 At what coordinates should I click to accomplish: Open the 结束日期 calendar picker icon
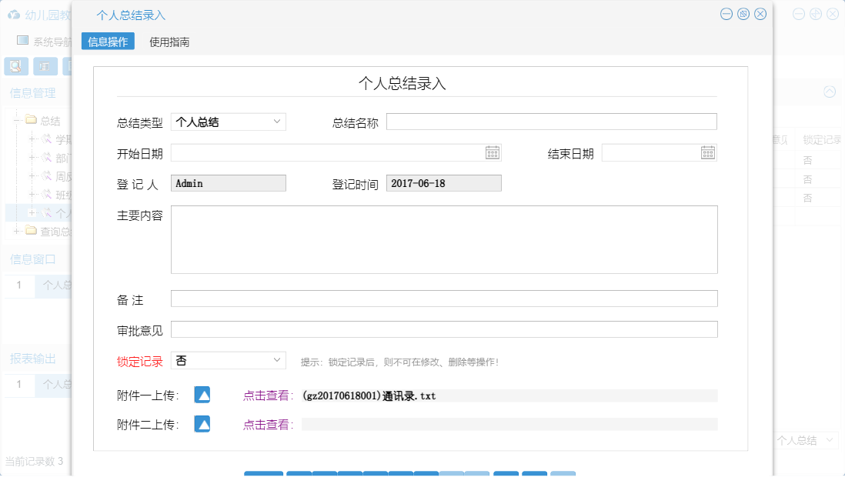click(x=708, y=152)
